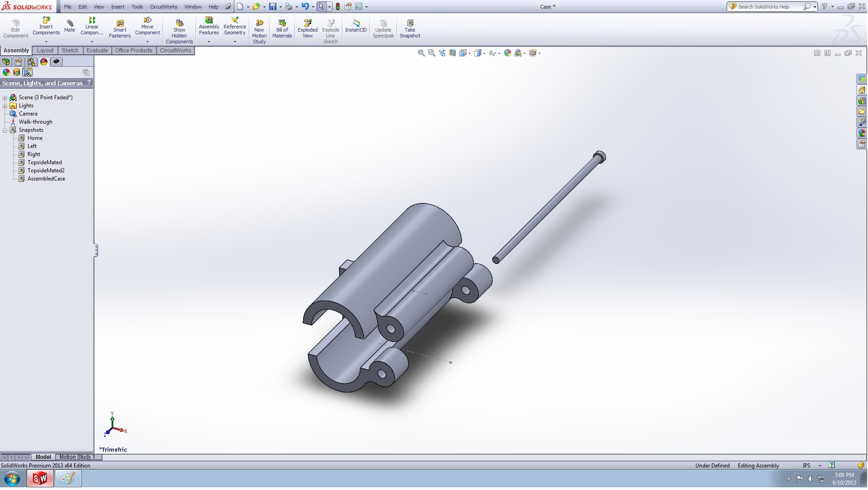Screen dimensions: 868x490
Task: Open the ConfigurationManager tab
Action: pos(31,62)
